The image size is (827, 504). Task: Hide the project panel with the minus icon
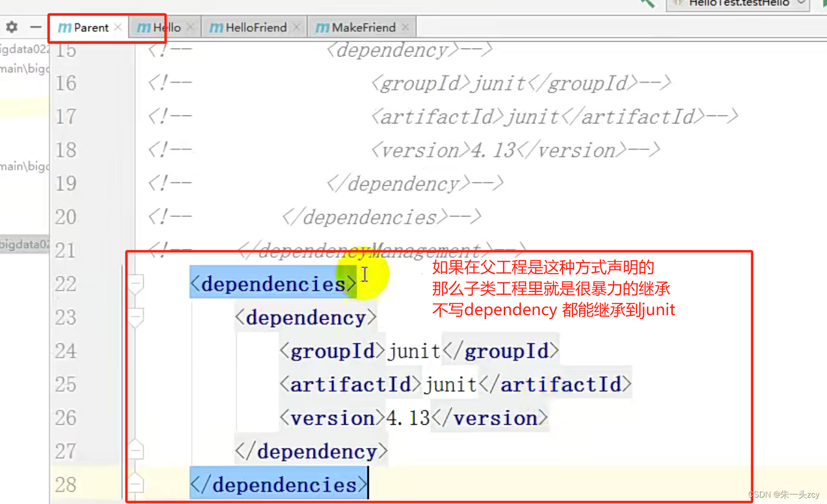(x=35, y=27)
